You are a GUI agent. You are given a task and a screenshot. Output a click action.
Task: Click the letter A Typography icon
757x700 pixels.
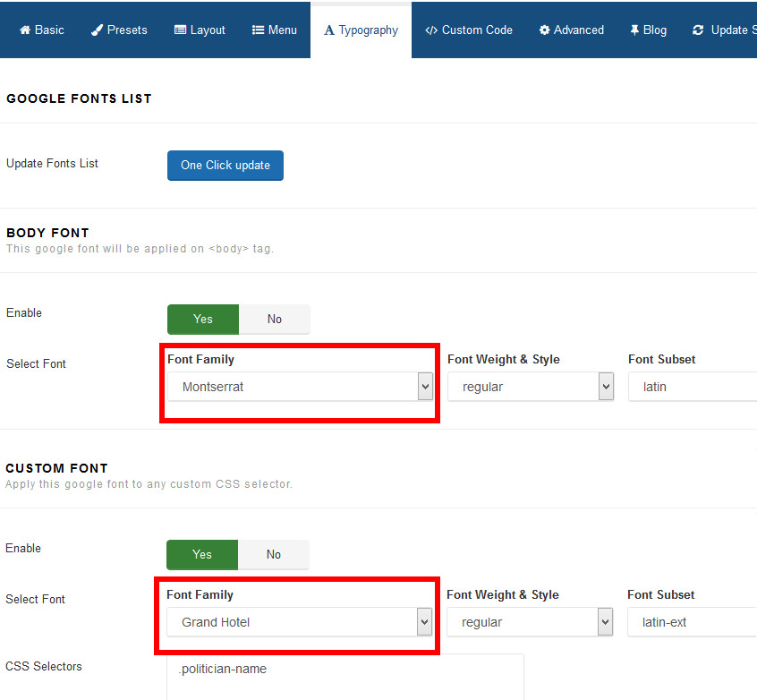(329, 30)
